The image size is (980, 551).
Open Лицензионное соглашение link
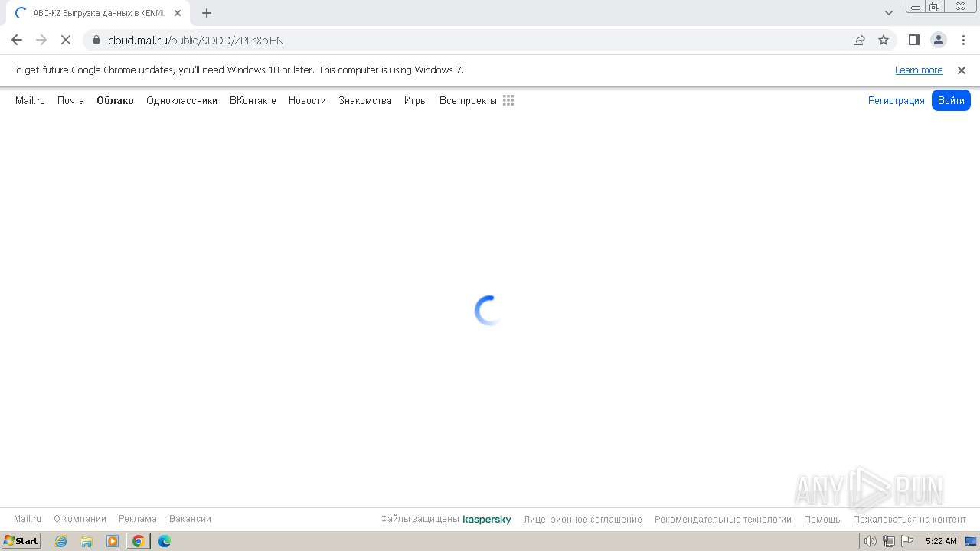tap(583, 519)
